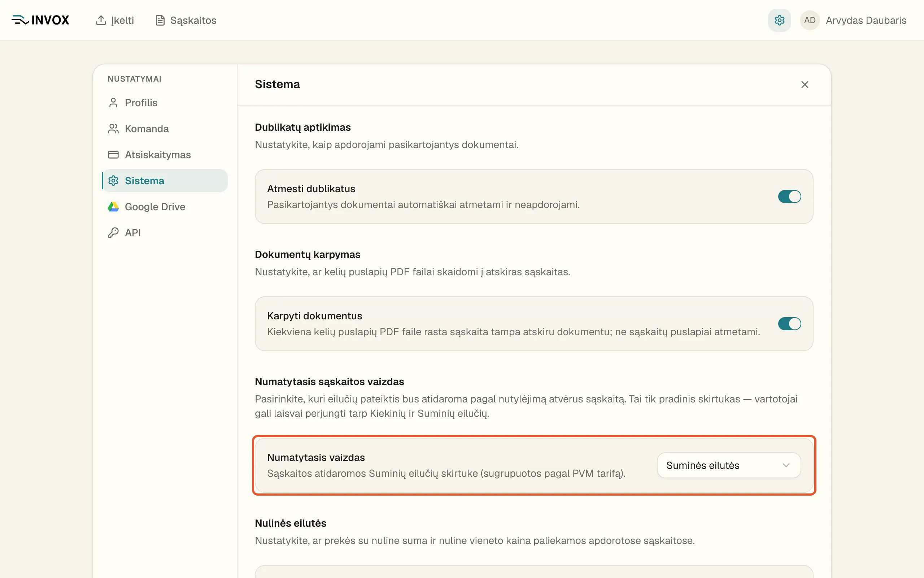The width and height of the screenshot is (924, 578).
Task: Click the Atsiskaitymas card icon
Action: [x=113, y=155]
